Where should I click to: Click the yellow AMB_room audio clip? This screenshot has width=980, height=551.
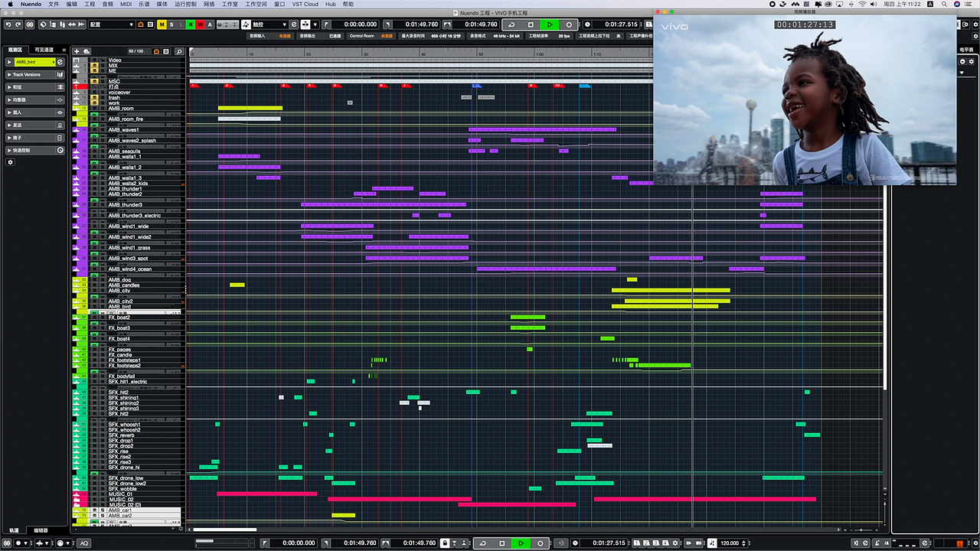250,109
